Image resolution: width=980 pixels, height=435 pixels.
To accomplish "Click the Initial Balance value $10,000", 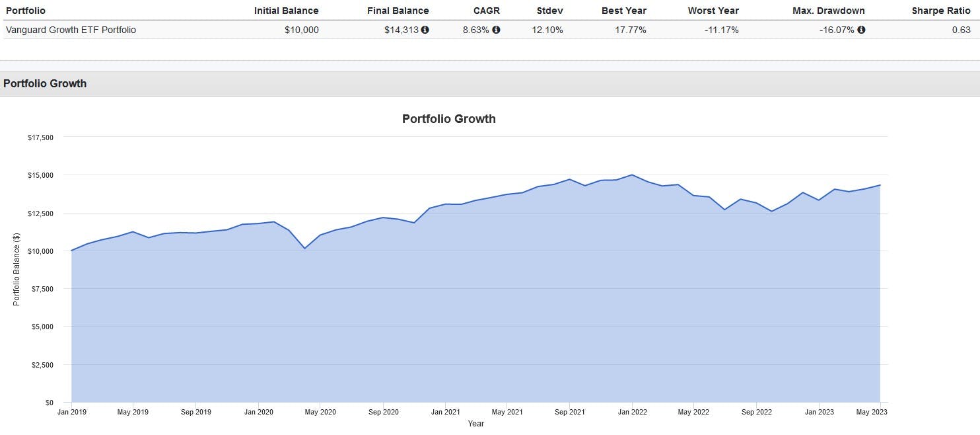I will coord(301,30).
